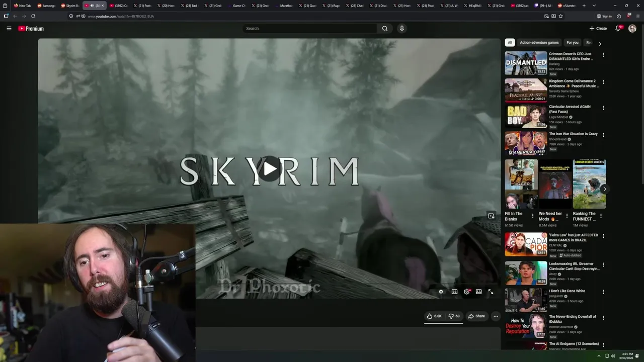Open the Share dialog
The image size is (644, 362).
476,316
